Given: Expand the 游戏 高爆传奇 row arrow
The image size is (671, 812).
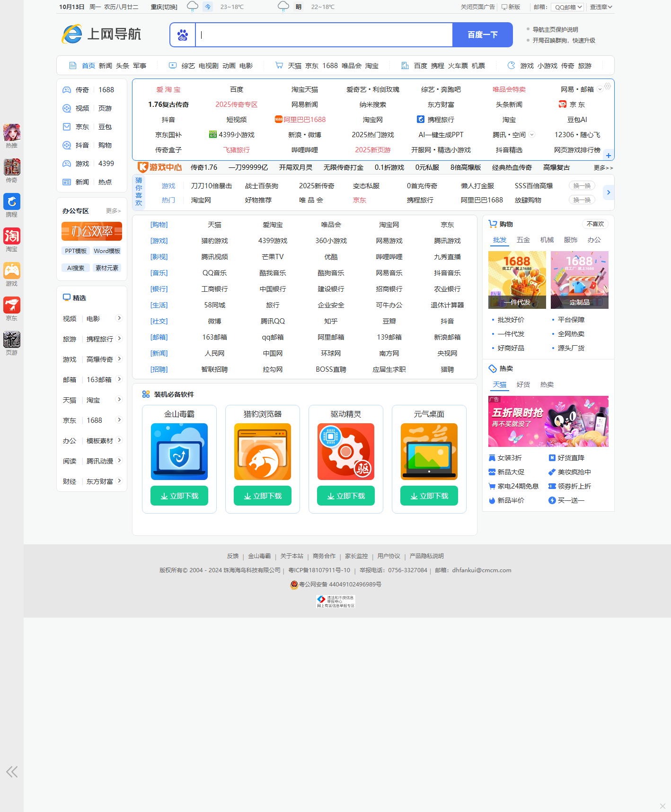Looking at the screenshot, I should point(119,359).
